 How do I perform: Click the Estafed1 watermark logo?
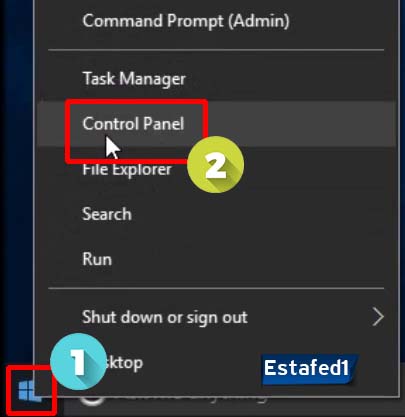coord(307,369)
